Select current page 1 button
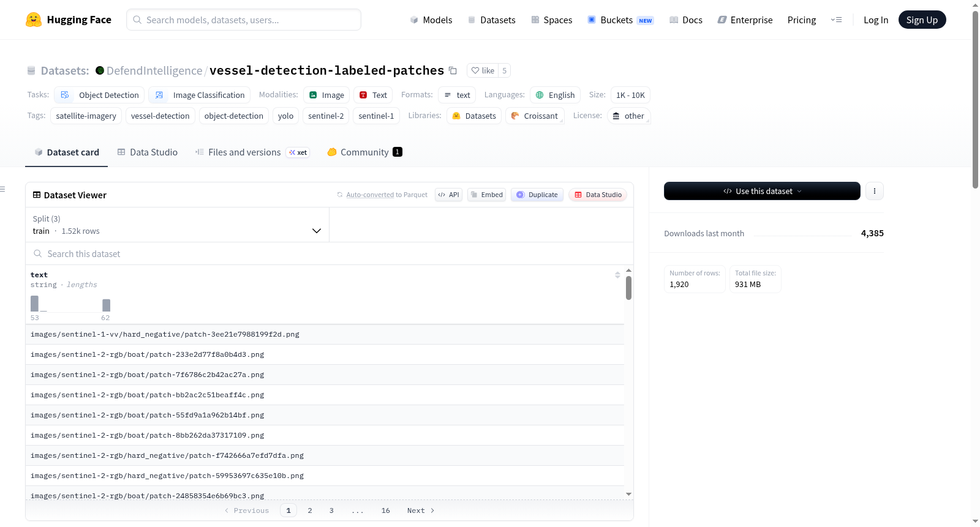 [x=288, y=510]
